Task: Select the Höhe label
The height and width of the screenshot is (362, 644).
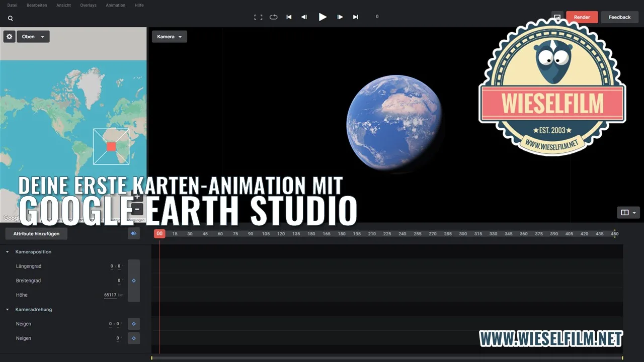Action: coord(22,295)
